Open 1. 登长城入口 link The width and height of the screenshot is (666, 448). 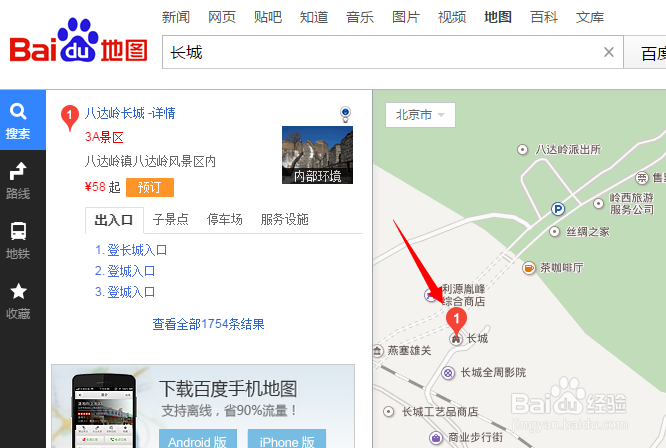tap(131, 250)
